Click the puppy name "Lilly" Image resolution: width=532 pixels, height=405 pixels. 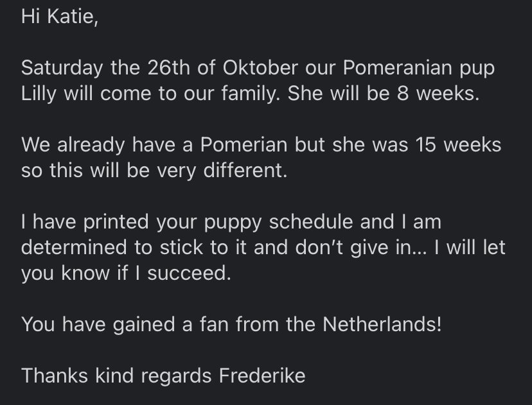tap(39, 94)
